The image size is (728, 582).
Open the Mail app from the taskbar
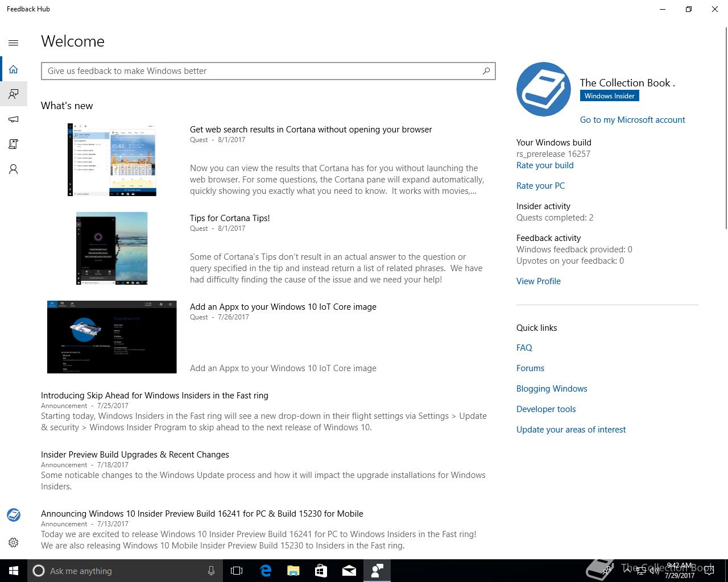(349, 571)
